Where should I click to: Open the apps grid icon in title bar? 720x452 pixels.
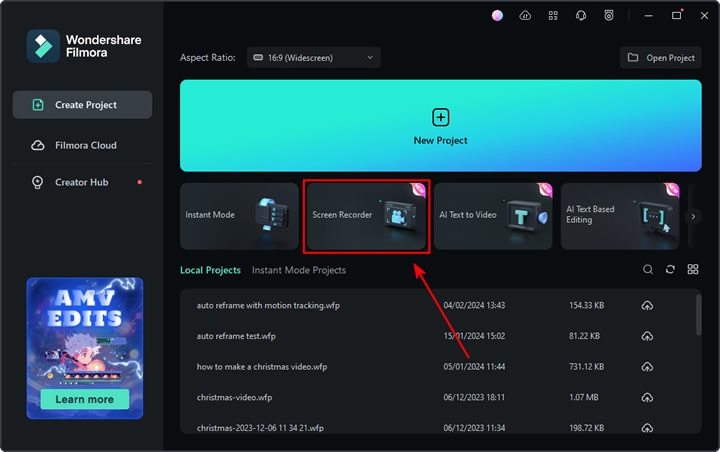553,16
